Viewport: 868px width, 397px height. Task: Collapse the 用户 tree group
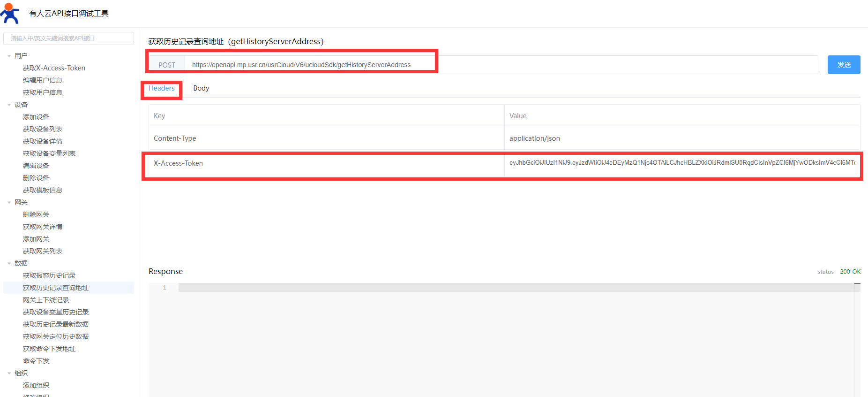click(9, 56)
